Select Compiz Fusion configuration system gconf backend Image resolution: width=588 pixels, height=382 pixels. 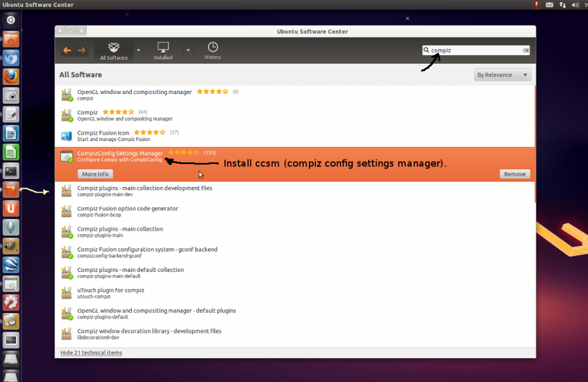pos(295,252)
